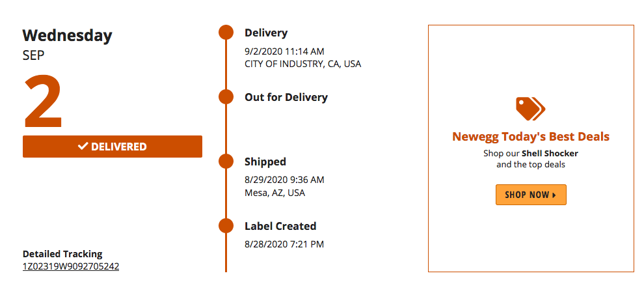Click the checkmark icon in the DELIVERED banner
This screenshot has height=282, width=644.
coord(83,146)
